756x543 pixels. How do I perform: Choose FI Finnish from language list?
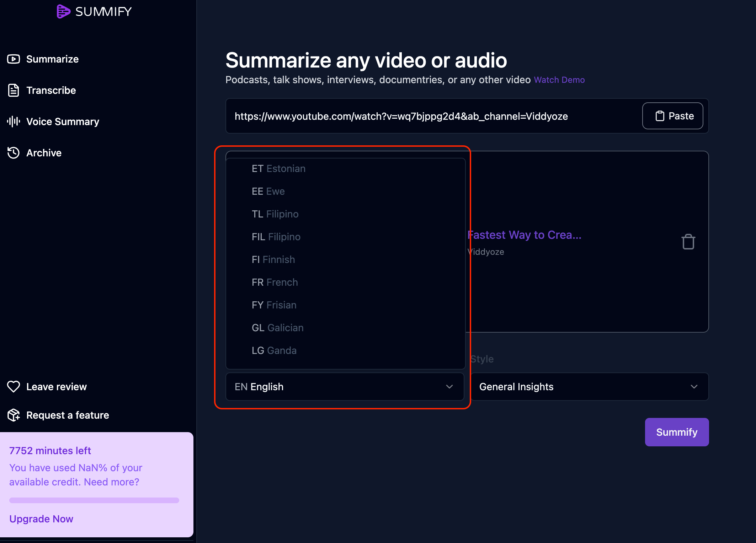(345, 259)
